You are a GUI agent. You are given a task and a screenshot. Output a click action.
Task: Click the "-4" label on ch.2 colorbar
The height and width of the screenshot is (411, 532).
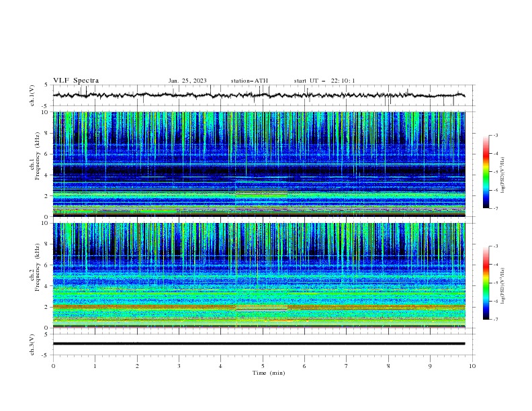point(496,265)
